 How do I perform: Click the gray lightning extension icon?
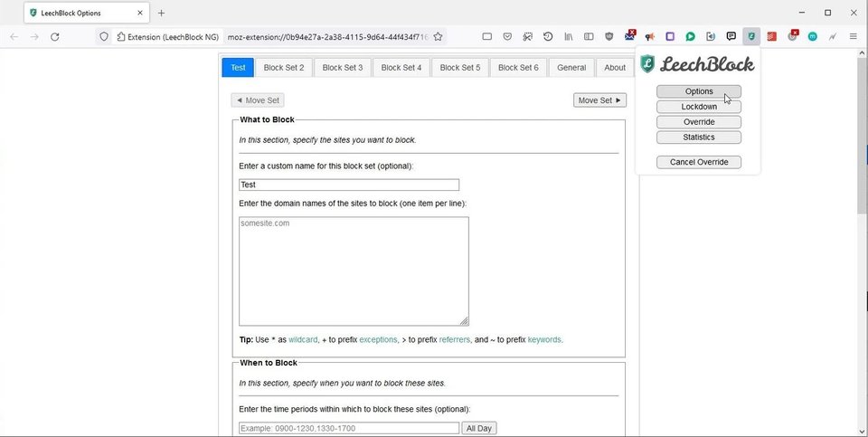[833, 36]
